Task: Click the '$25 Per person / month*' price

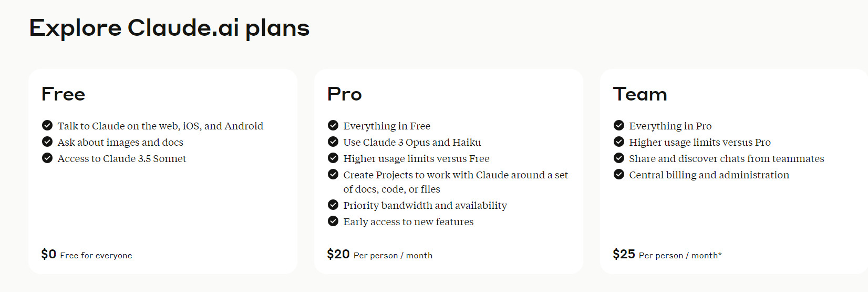Action: 667,255
